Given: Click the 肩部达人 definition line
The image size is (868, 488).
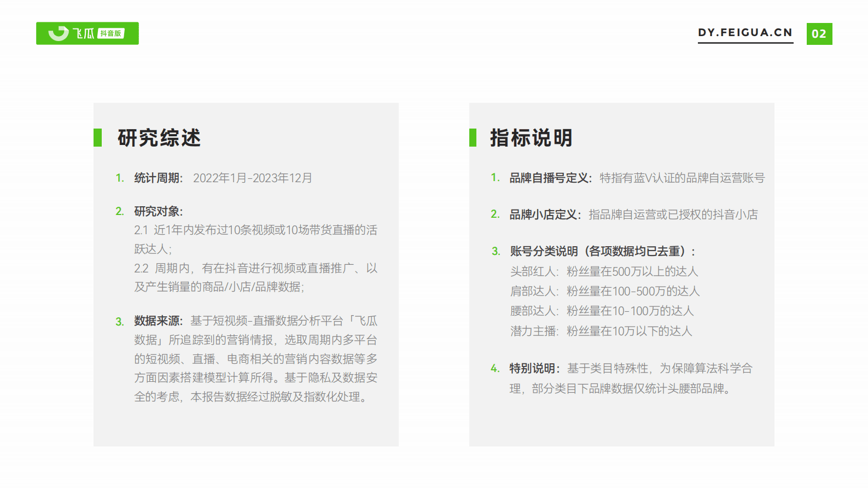Looking at the screenshot, I should [604, 291].
